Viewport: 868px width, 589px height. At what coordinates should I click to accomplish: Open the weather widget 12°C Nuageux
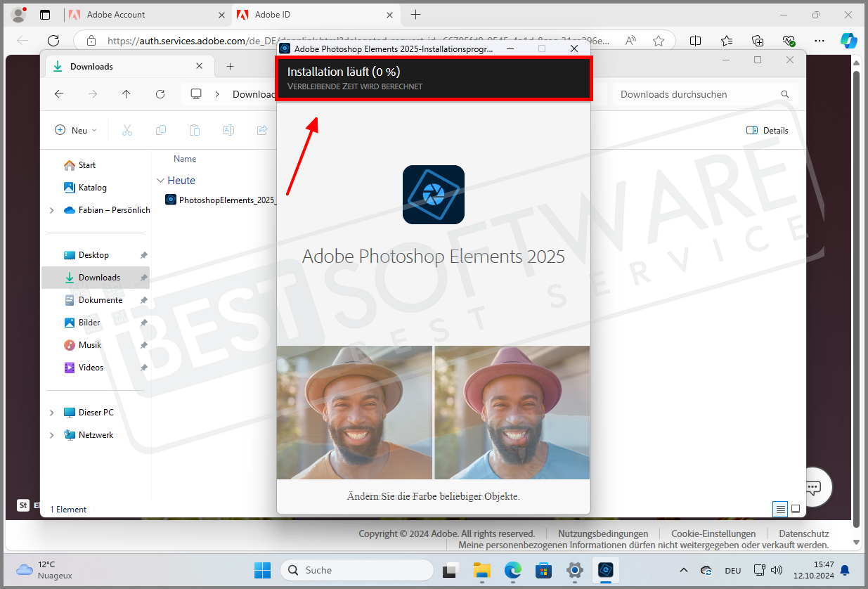pyautogui.click(x=46, y=570)
